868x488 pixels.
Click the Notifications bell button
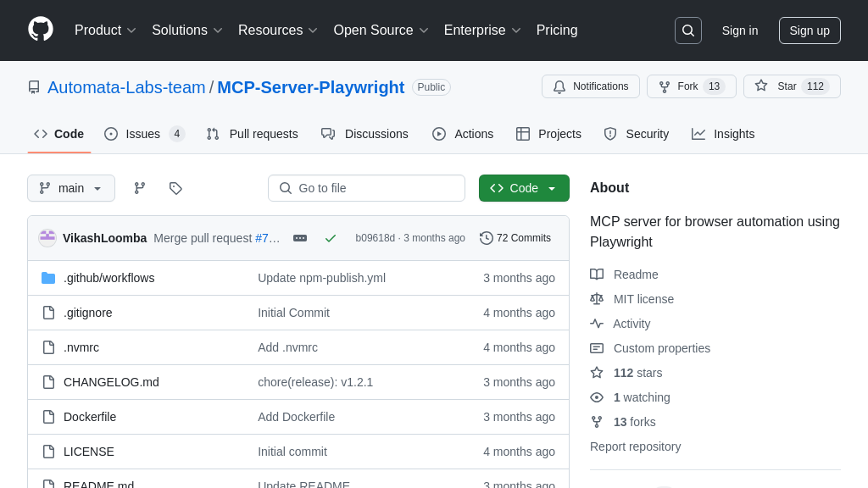pyautogui.click(x=591, y=86)
